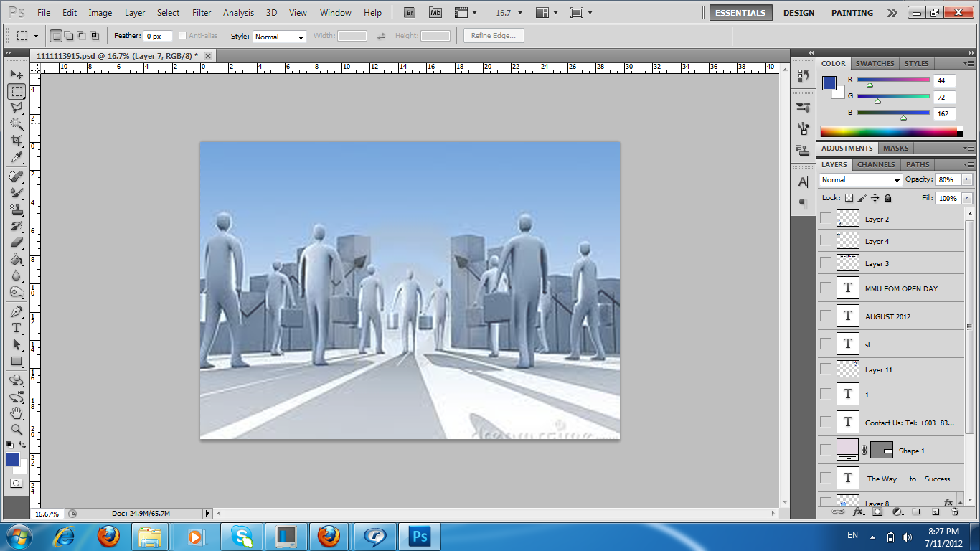
Task: Open the Style dropdown set to Normal
Action: pyautogui.click(x=280, y=37)
